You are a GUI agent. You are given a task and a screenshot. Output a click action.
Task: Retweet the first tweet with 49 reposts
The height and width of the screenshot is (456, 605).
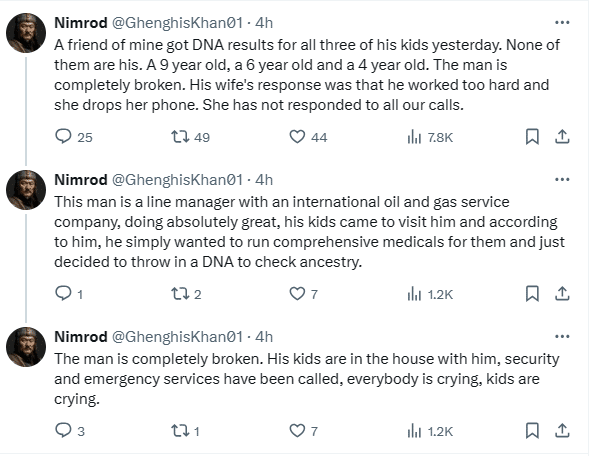click(179, 137)
